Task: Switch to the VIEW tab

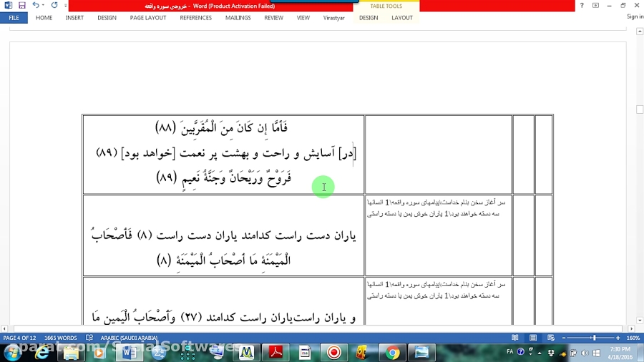Action: (303, 18)
